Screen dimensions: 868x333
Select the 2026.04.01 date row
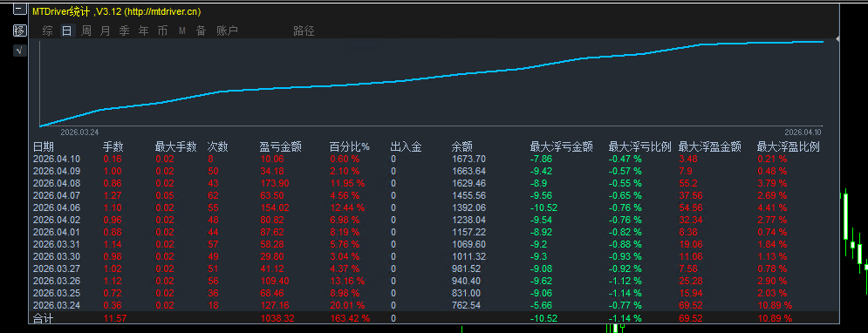pos(57,232)
